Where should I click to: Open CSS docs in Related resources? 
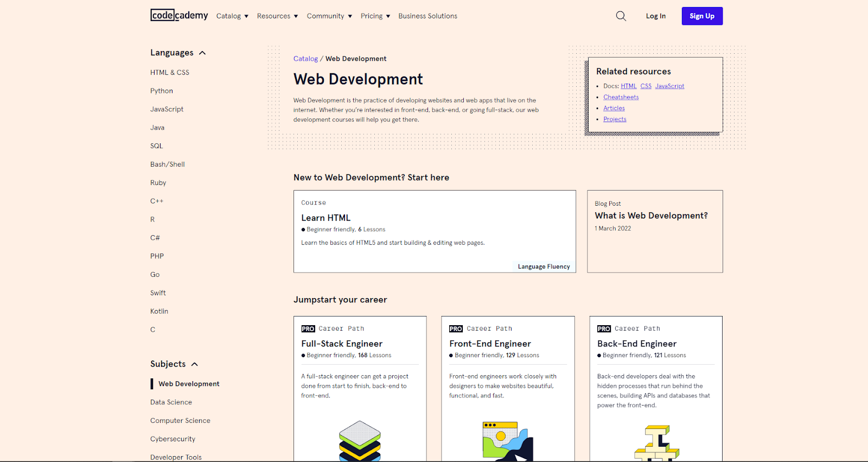click(x=646, y=86)
